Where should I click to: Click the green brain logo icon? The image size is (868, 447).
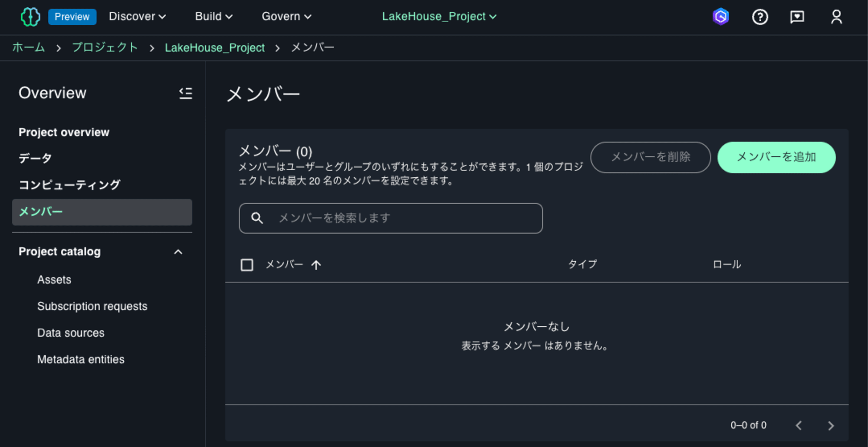click(x=30, y=17)
